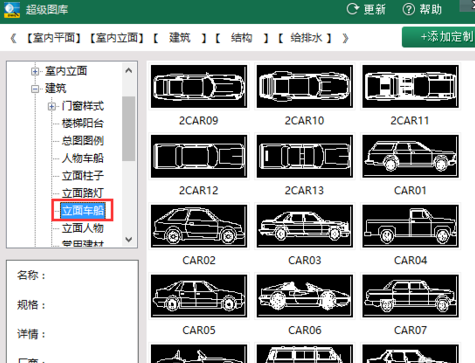Viewport: 475px width, 363px height.
Task: Go to previous categories with left chevron
Action: pos(13,38)
